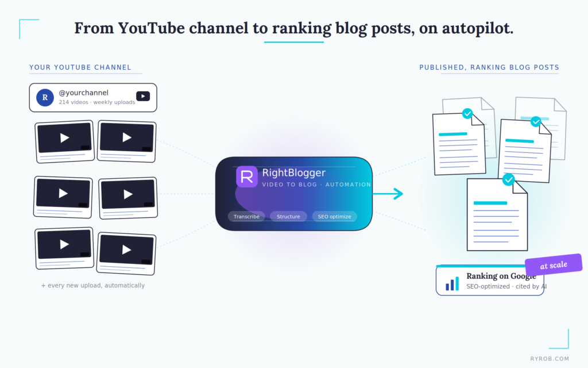588x368 pixels.
Task: Open the SEO optimize pill option
Action: (334, 216)
